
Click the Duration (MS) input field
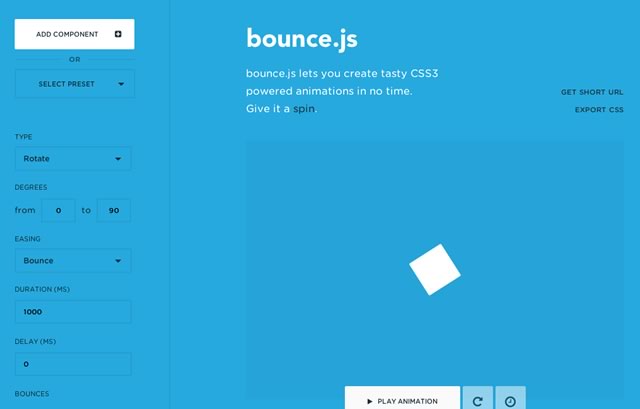[x=73, y=312]
